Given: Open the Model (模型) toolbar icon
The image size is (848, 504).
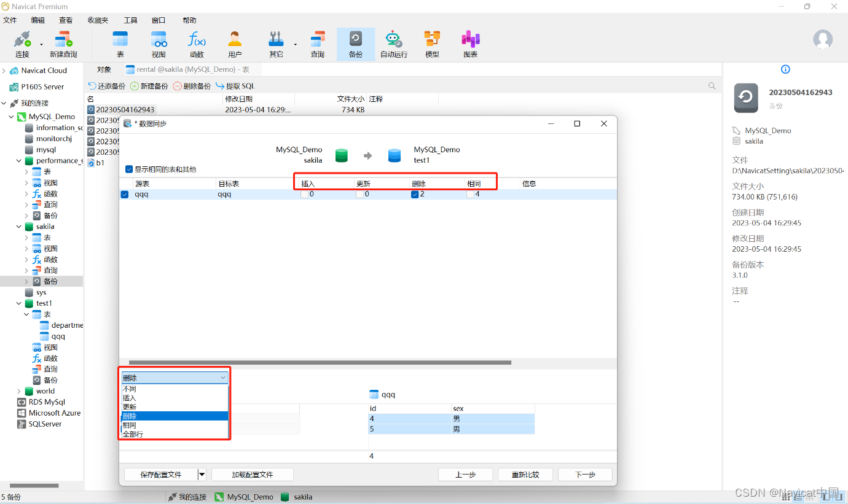Looking at the screenshot, I should click(432, 45).
